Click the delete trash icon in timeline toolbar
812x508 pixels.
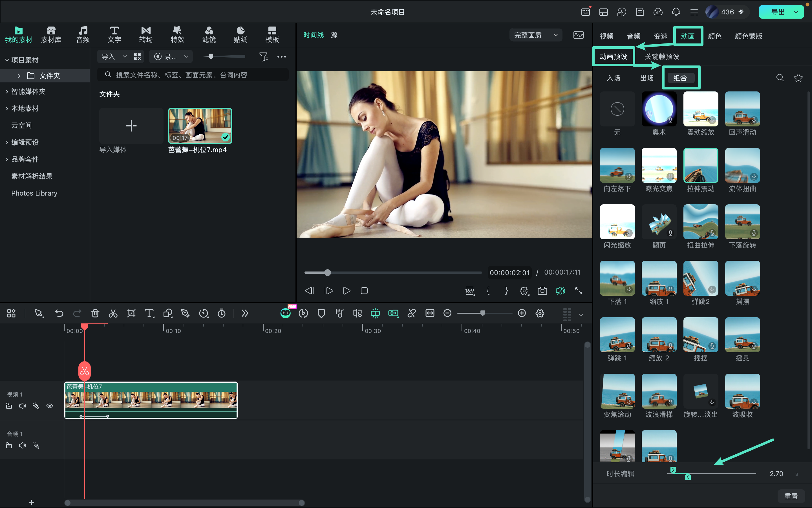click(95, 314)
